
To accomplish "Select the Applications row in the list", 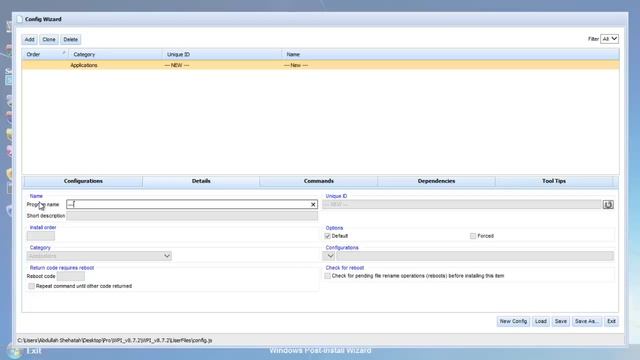I will click(x=320, y=65).
